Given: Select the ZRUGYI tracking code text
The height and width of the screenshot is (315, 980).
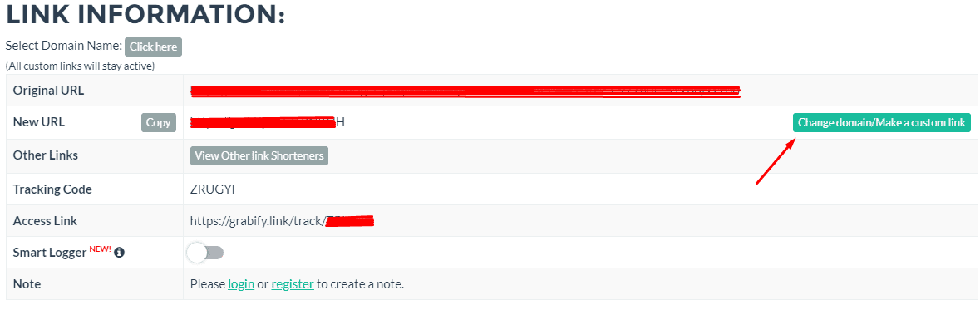Looking at the screenshot, I should tap(213, 189).
